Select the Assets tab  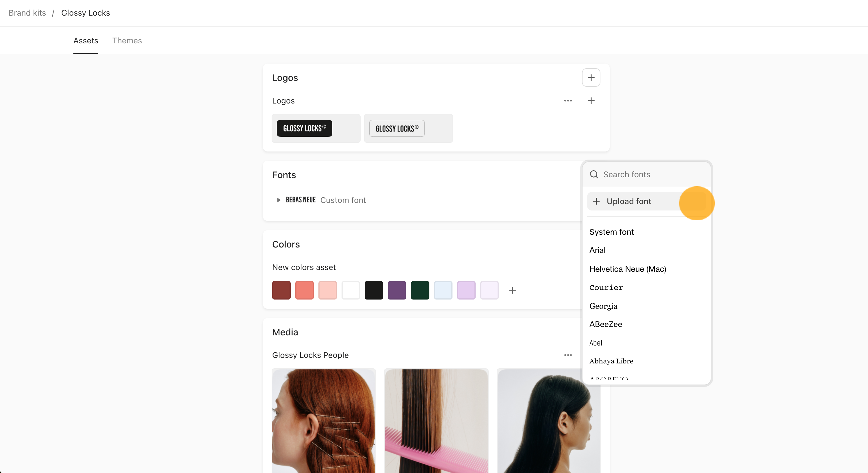point(86,40)
